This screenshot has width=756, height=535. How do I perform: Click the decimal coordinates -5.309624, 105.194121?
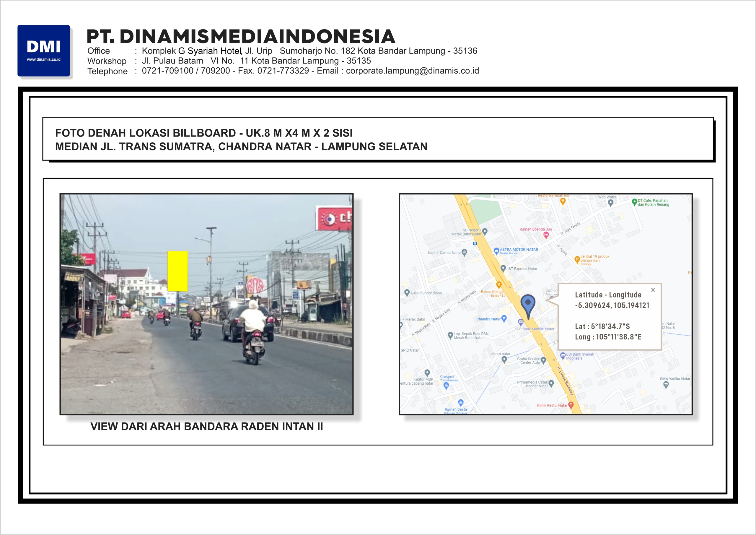(612, 305)
